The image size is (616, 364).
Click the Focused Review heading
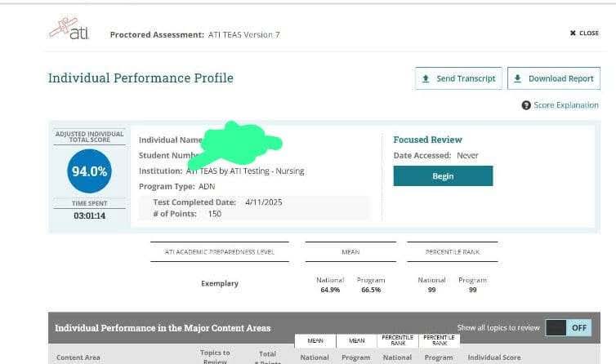pyautogui.click(x=427, y=140)
